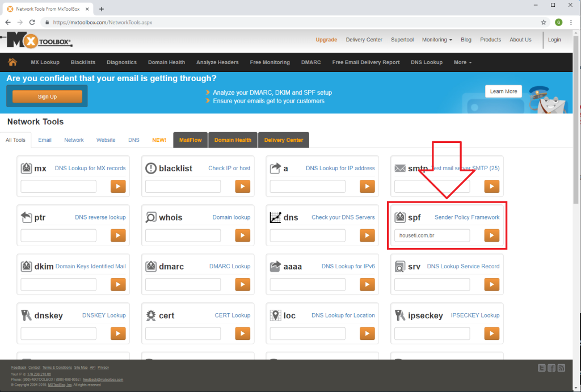The height and width of the screenshot is (392, 581).
Task: Open the About Us link
Action: pyautogui.click(x=520, y=40)
